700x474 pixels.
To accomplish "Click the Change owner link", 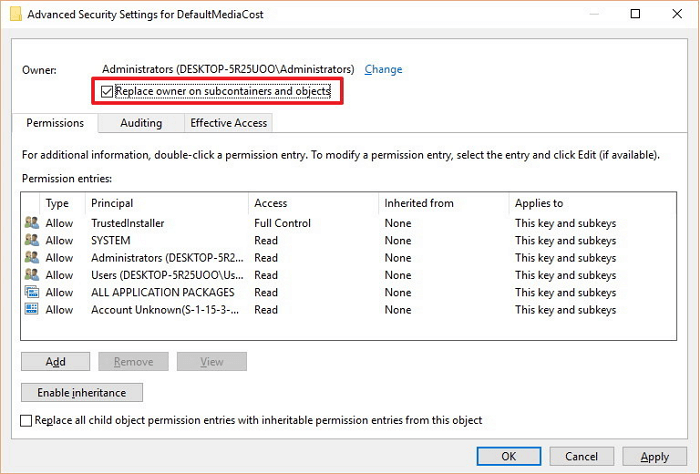I will tap(383, 69).
